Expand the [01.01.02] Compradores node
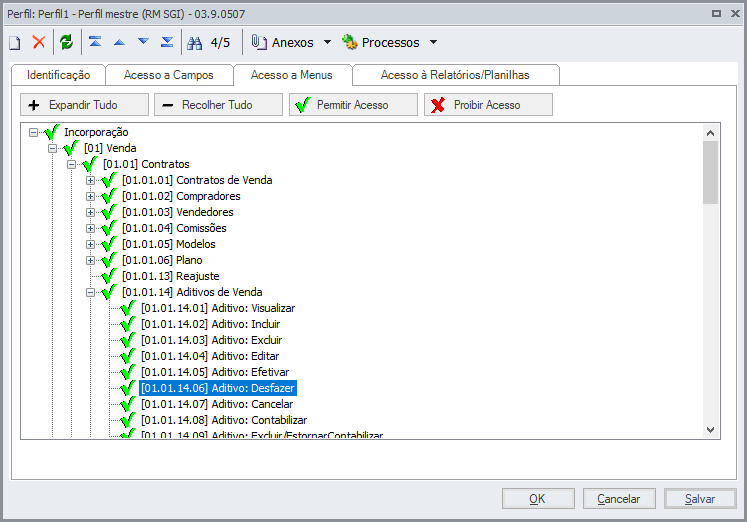This screenshot has width=747, height=522. (90, 196)
